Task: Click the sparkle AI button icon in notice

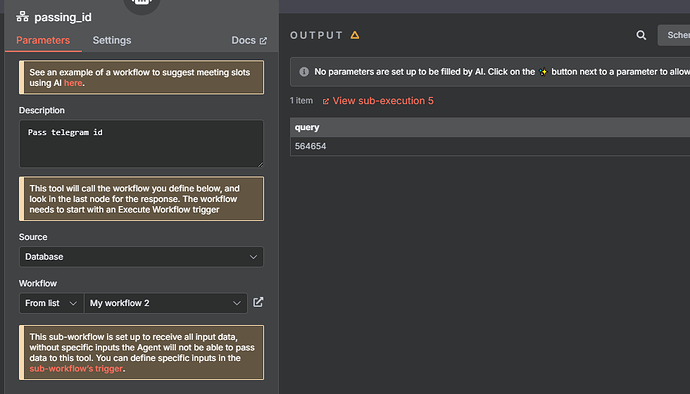Action: pyautogui.click(x=543, y=72)
